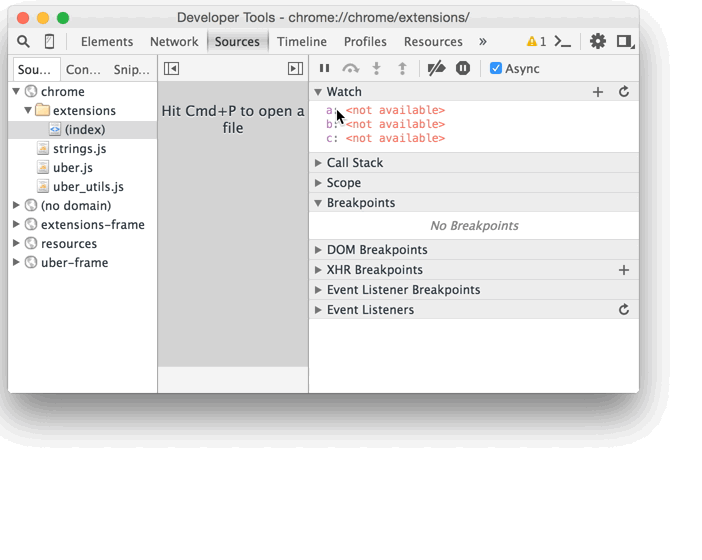Click the resources globe icon
The width and height of the screenshot is (702, 560).
point(31,243)
